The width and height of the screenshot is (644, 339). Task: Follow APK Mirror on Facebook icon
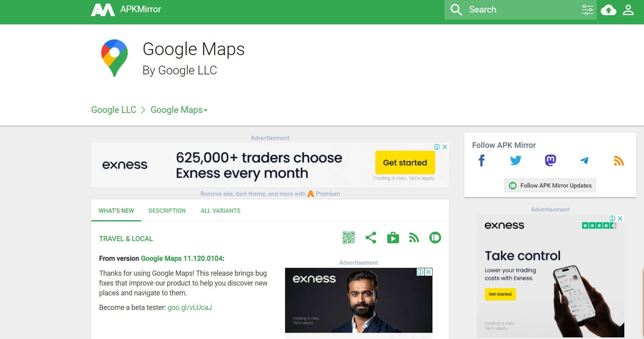(x=482, y=160)
